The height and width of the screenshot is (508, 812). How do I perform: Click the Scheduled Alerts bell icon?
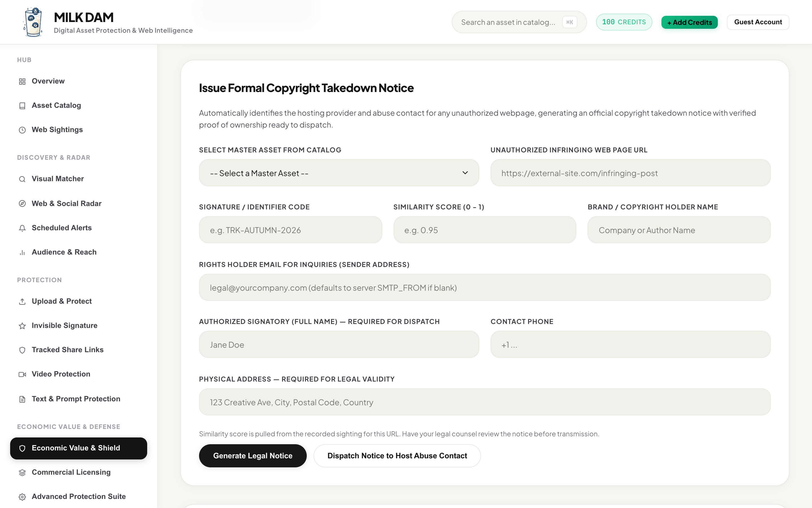click(x=22, y=228)
